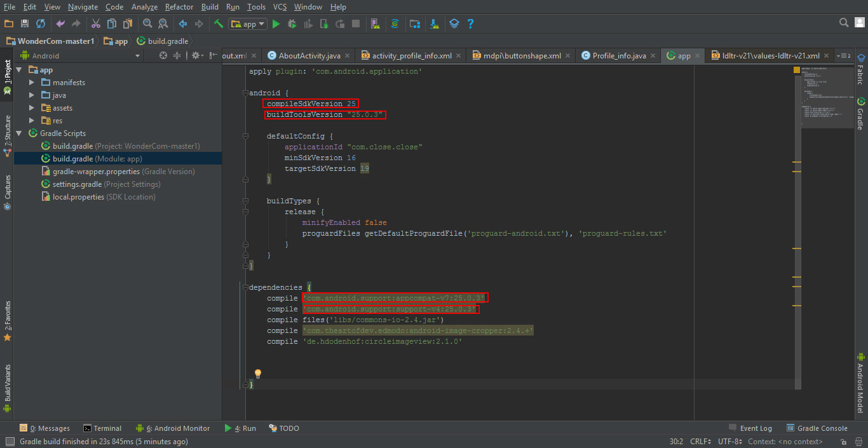The image size is (868, 448).
Task: Click the Open folder toolbar icon
Action: (x=9, y=24)
